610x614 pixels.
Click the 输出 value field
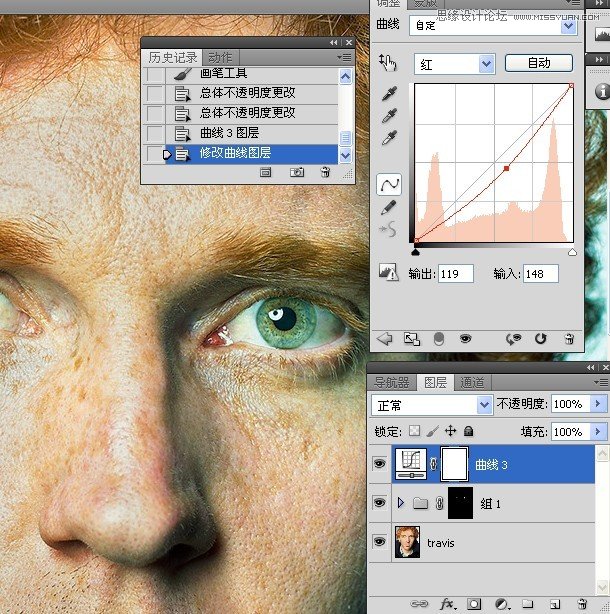[x=456, y=274]
